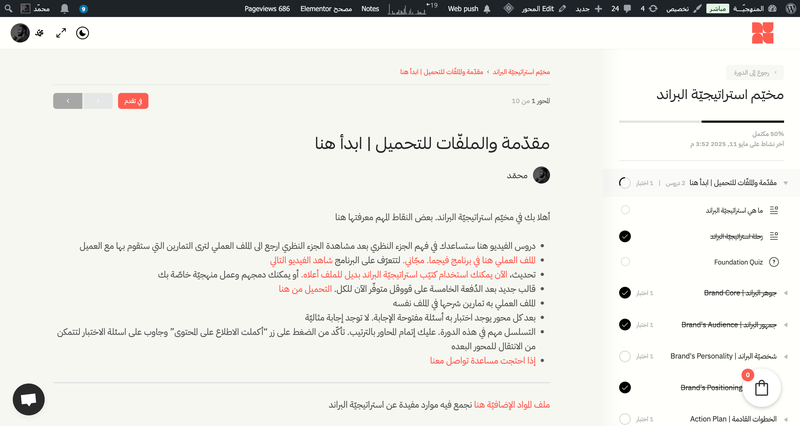Toggle Action Plan status circle
The width and height of the screenshot is (800, 426).
[625, 419]
